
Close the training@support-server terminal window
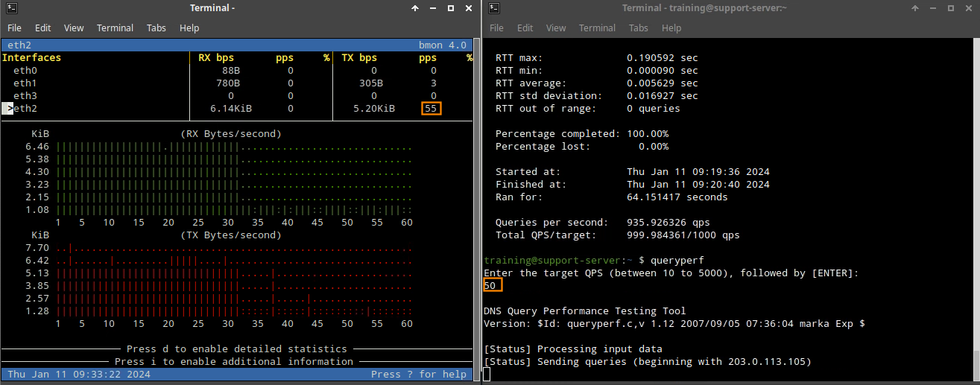pos(969,8)
